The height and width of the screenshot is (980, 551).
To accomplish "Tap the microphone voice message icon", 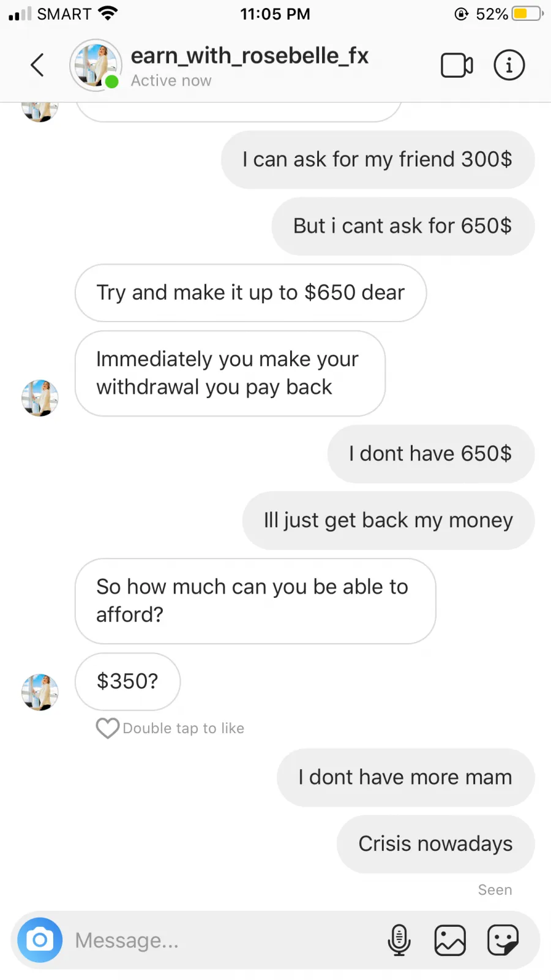I will (399, 940).
